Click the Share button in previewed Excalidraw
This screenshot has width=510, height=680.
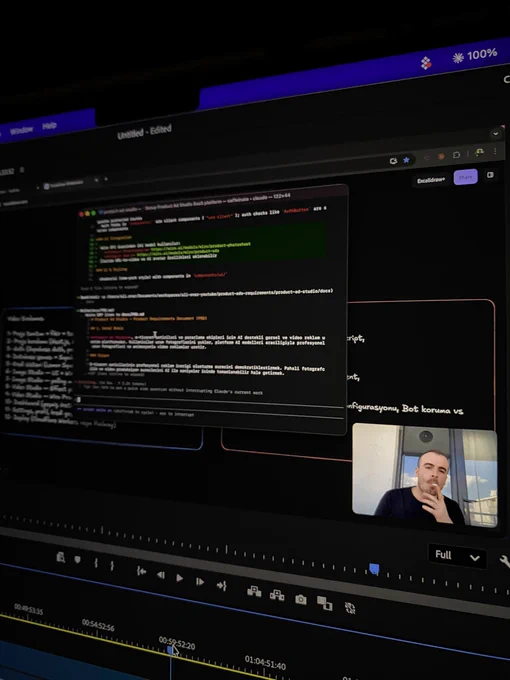pos(465,177)
